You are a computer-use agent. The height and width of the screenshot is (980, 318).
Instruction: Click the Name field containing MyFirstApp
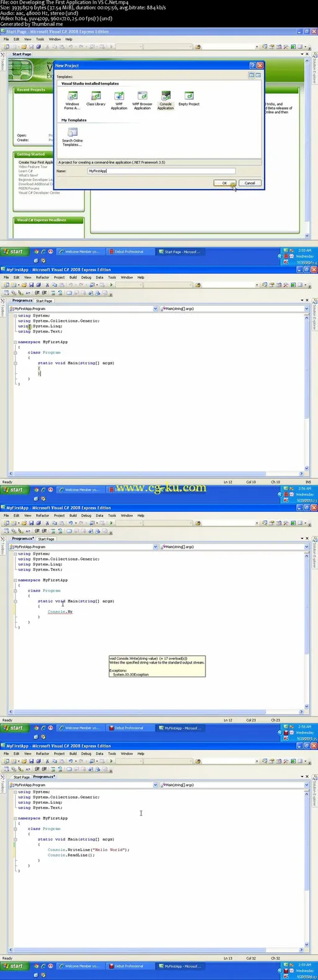pyautogui.click(x=161, y=171)
